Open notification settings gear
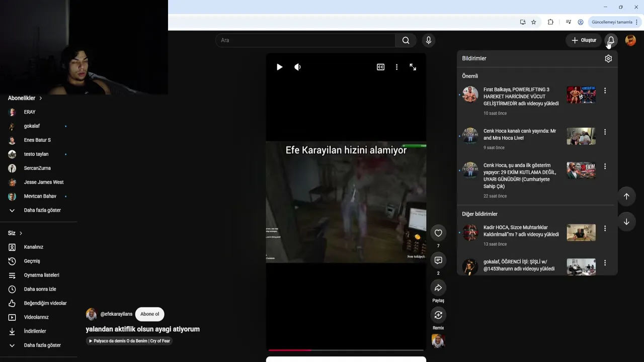Screen dimensions: 644x362 (608, 58)
